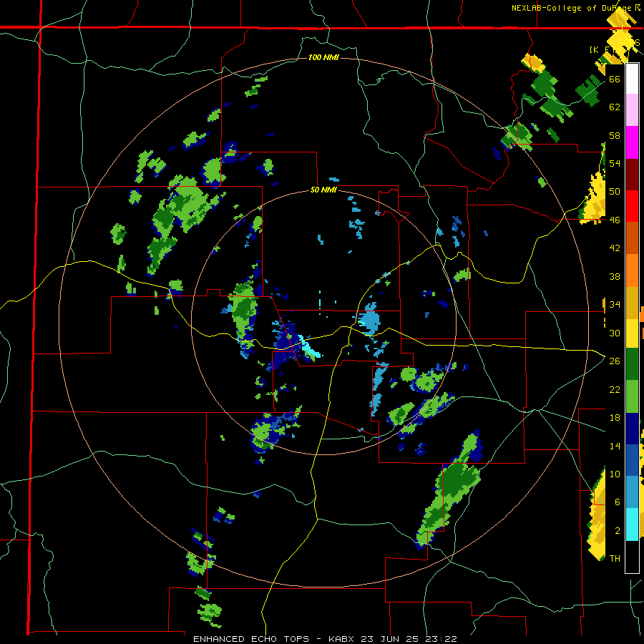Click the 14 value on the legend
The width and height of the screenshot is (644, 644).
click(x=615, y=446)
